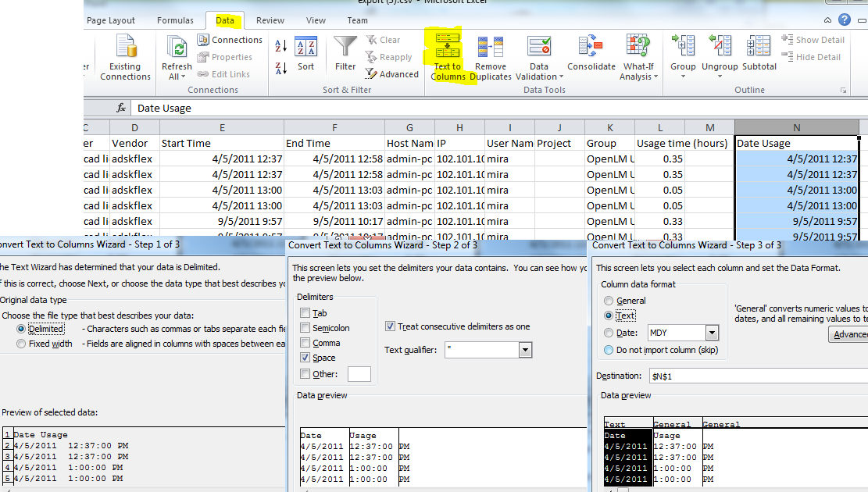Check the Semicolon delimiter box

click(x=305, y=328)
